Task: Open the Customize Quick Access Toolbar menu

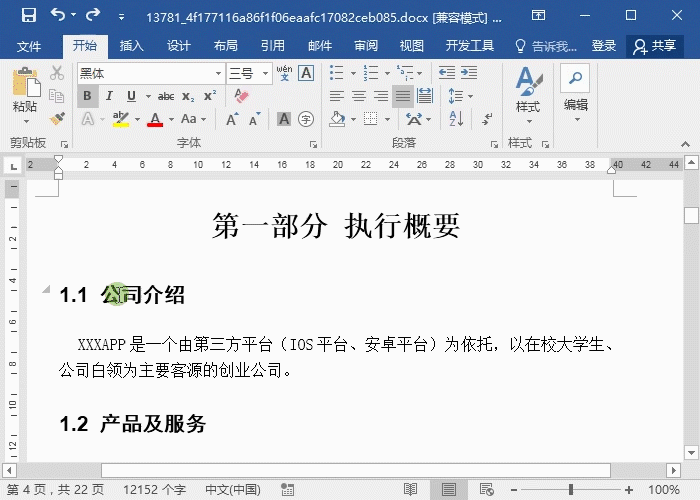Action: (x=121, y=17)
